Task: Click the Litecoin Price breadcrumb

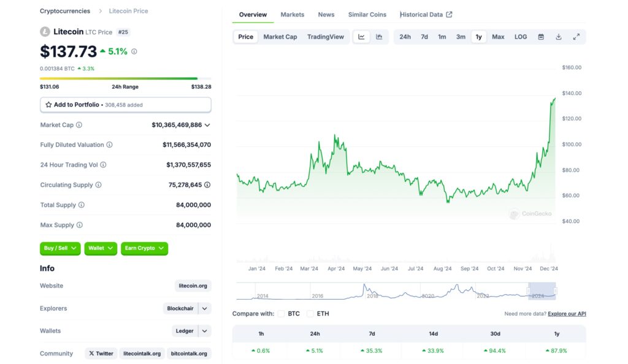Action: coord(128,11)
